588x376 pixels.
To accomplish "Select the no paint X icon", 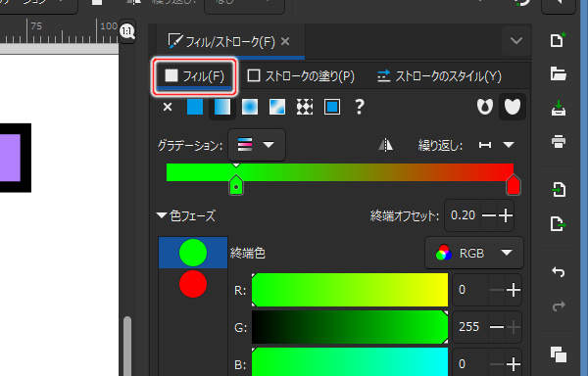I will (168, 107).
